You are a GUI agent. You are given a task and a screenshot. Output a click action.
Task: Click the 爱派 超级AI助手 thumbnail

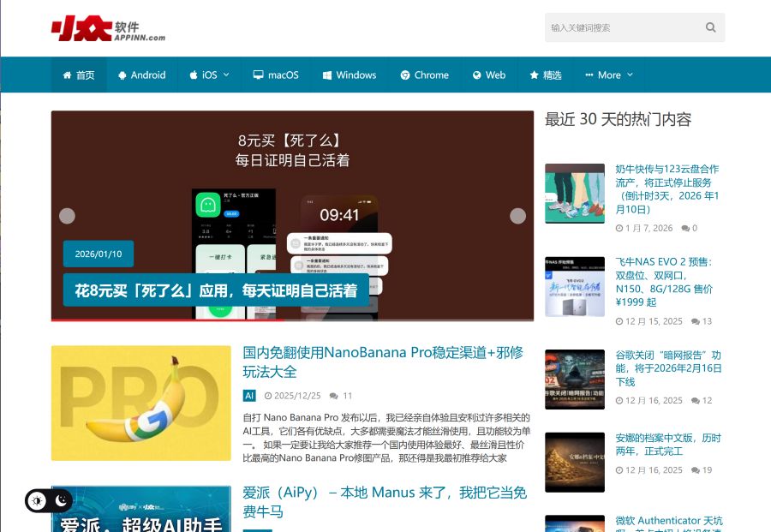(x=141, y=509)
